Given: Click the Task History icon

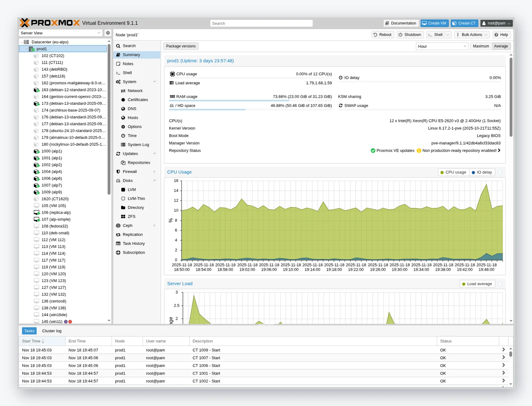Looking at the screenshot, I should tap(118, 244).
